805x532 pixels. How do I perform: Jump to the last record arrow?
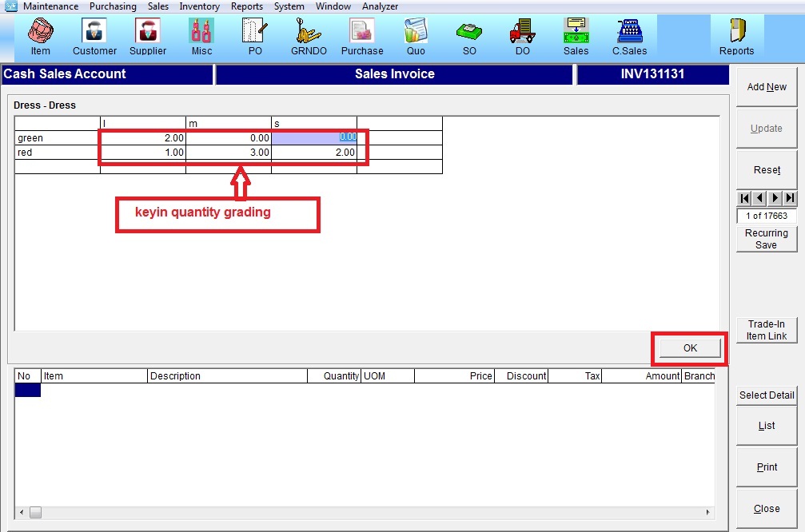[790, 198]
